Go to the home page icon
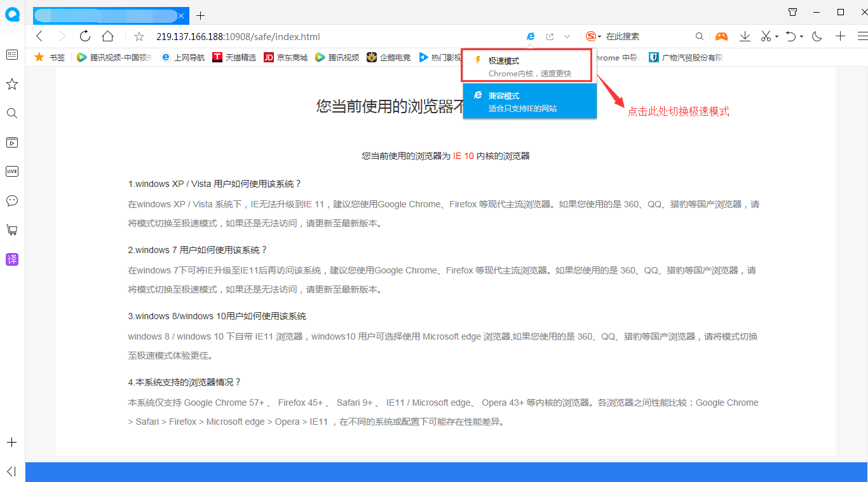Screen dimensions: 868x482 coord(108,36)
